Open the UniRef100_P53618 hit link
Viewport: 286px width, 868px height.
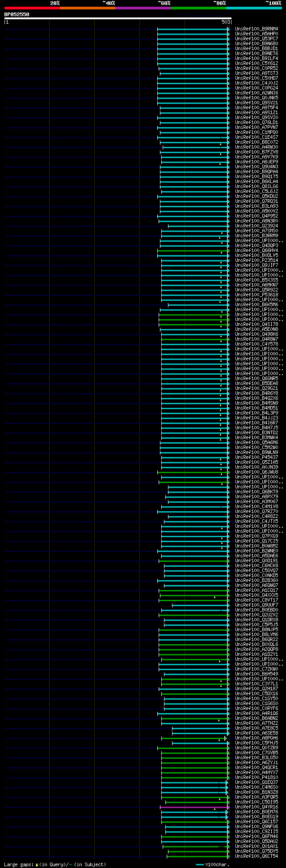(257, 295)
